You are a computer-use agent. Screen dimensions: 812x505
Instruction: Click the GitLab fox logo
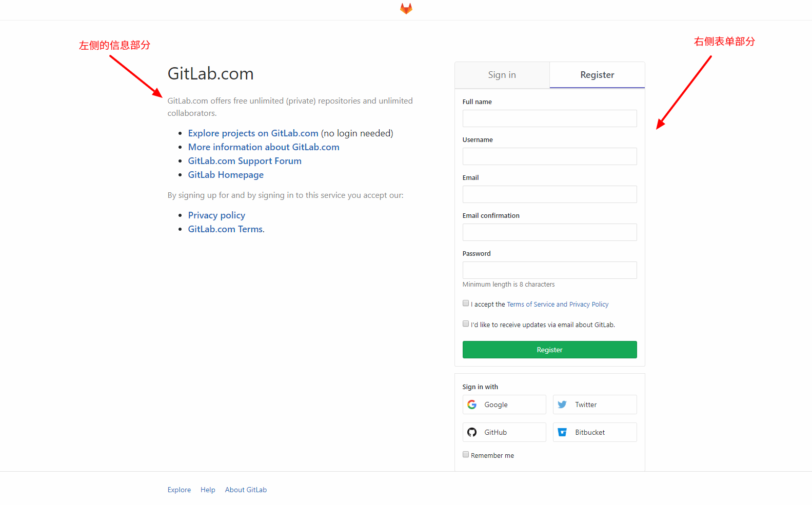[x=406, y=9]
